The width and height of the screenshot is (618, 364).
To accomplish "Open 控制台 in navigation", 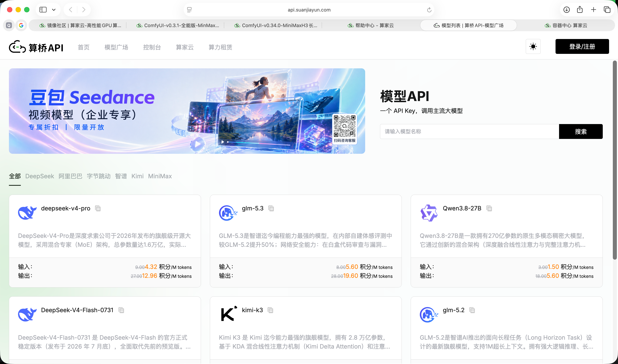I will [152, 47].
